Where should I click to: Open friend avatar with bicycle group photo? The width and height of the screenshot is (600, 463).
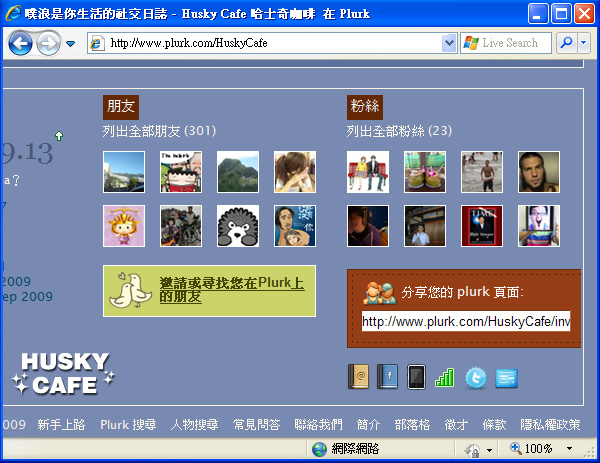tap(181, 226)
